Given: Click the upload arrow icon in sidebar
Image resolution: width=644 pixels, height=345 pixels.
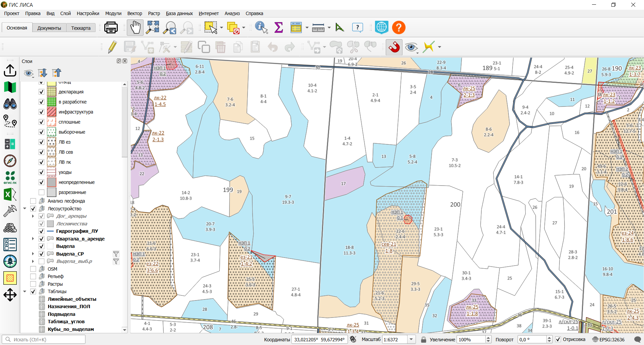Looking at the screenshot, I should point(10,70).
